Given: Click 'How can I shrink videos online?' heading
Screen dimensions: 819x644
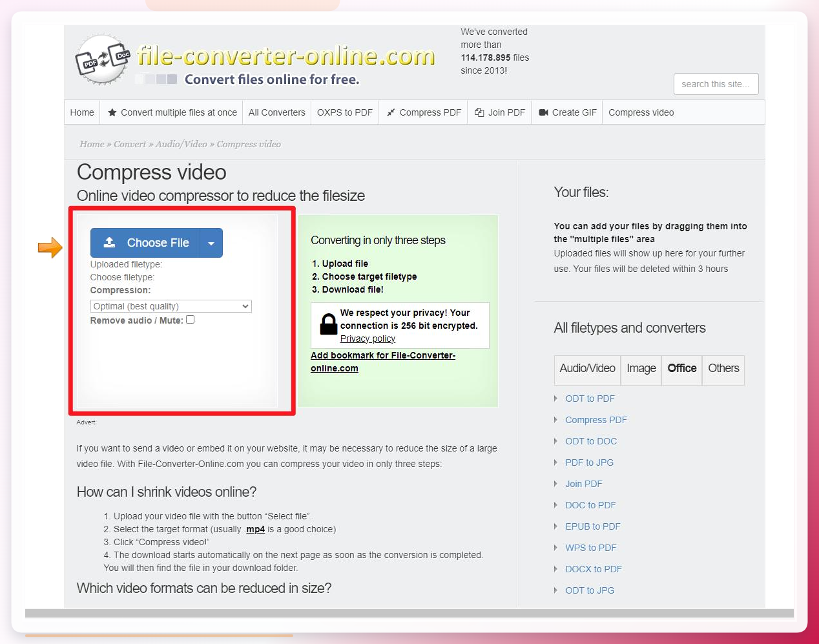Looking at the screenshot, I should point(167,492).
